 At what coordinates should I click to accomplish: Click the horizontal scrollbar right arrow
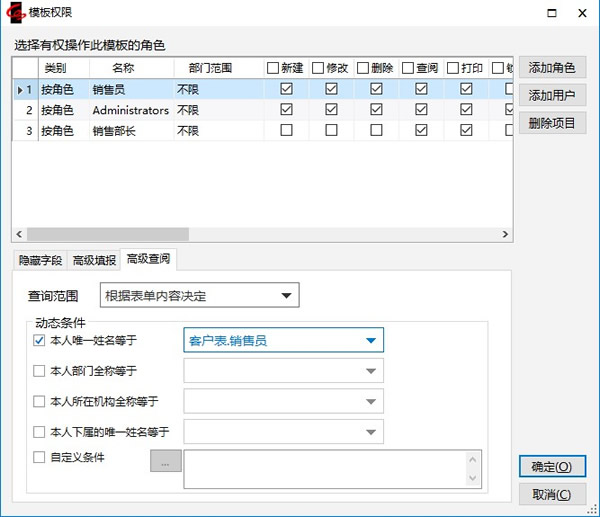pyautogui.click(x=505, y=234)
